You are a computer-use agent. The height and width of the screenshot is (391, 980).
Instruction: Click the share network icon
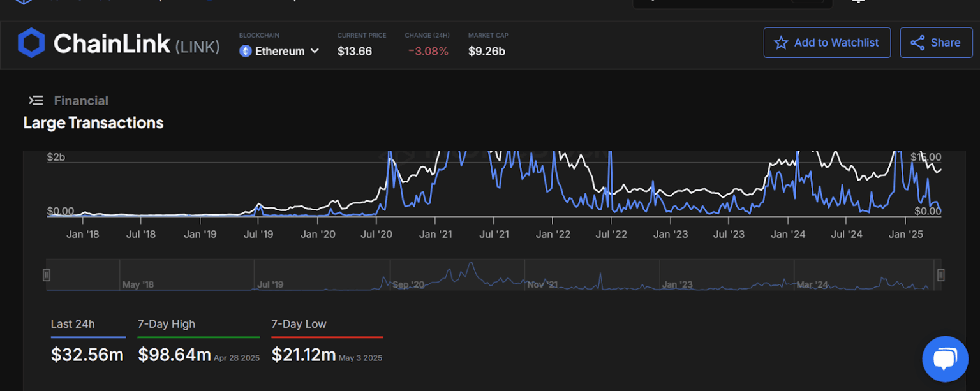[917, 43]
